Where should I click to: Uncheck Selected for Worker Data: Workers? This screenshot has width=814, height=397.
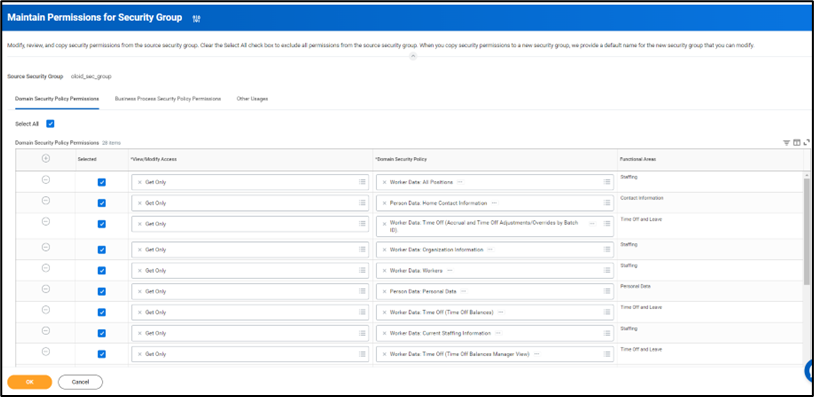pos(102,270)
